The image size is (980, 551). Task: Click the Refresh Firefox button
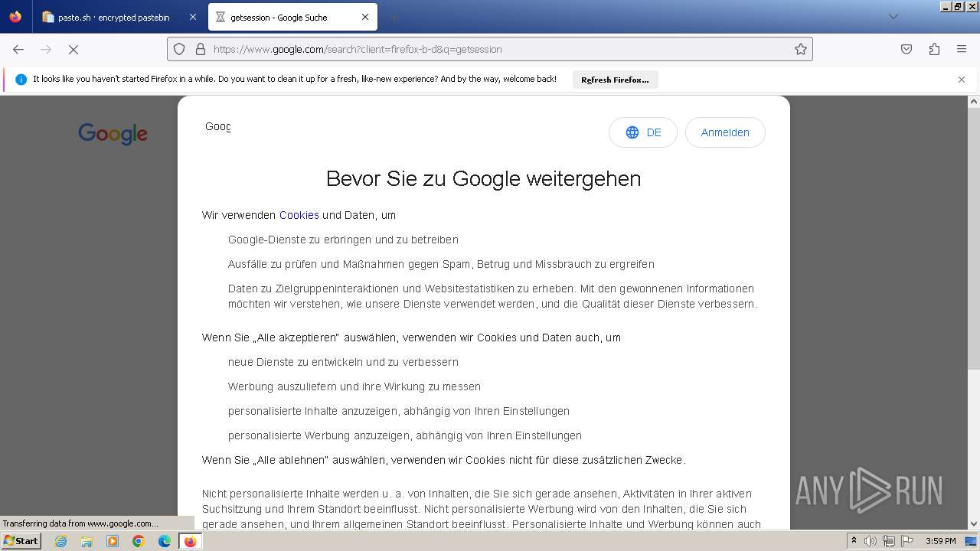click(x=615, y=80)
